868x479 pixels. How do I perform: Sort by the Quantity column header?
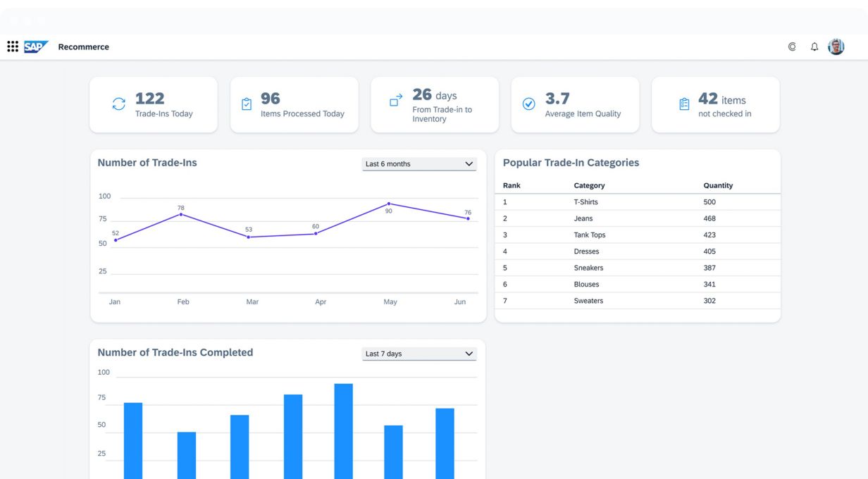pyautogui.click(x=718, y=185)
